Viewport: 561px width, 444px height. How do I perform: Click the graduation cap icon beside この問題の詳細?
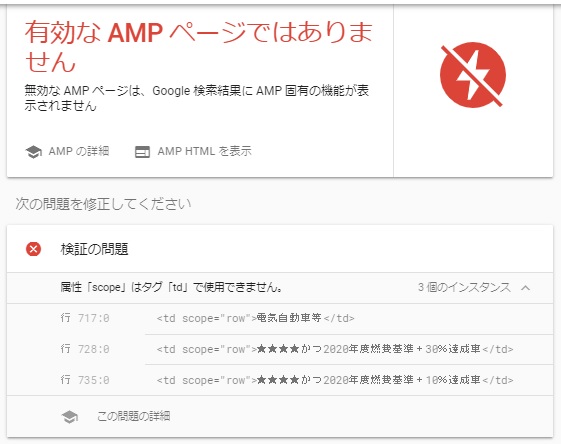(69, 417)
